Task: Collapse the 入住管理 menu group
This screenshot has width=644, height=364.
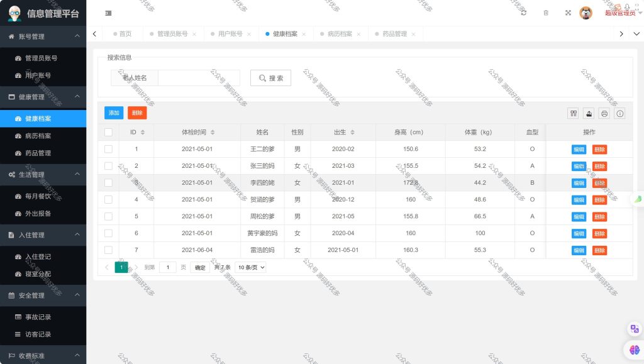Action: click(x=43, y=234)
